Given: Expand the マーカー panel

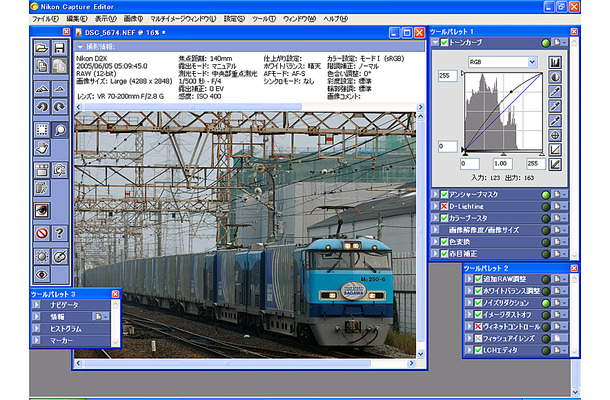Looking at the screenshot, I should click(x=36, y=340).
